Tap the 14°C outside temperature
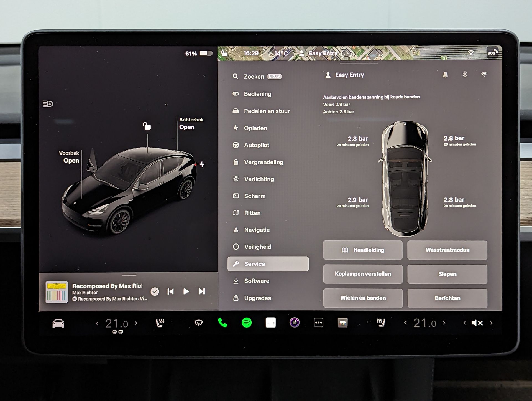The image size is (532, 401). coord(281,53)
